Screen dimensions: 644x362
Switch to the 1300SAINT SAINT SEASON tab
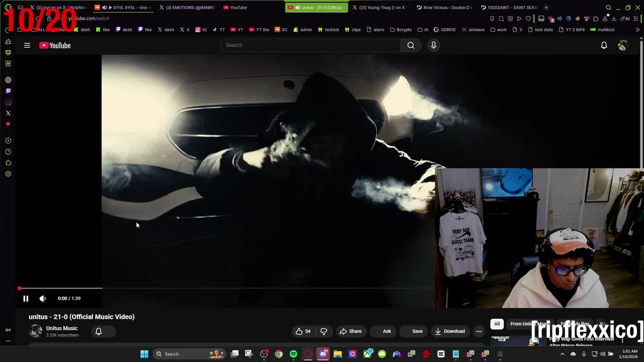pyautogui.click(x=509, y=8)
